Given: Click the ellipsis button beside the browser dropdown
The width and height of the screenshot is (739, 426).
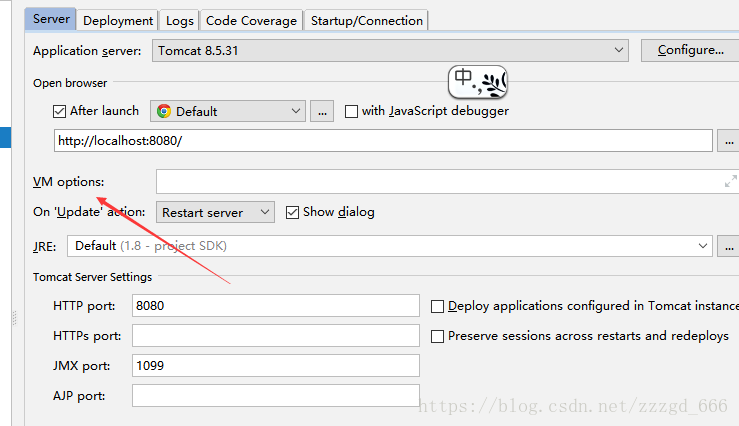Looking at the screenshot, I should tap(322, 112).
